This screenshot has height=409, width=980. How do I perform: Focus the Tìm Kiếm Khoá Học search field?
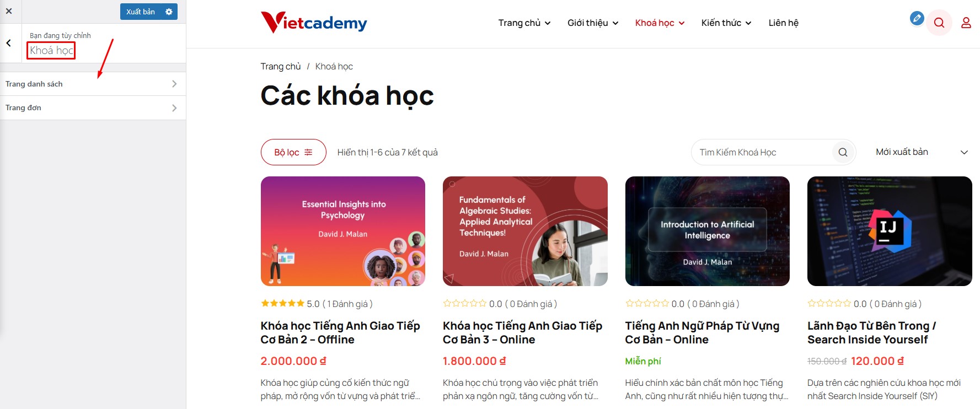pyautogui.click(x=764, y=152)
